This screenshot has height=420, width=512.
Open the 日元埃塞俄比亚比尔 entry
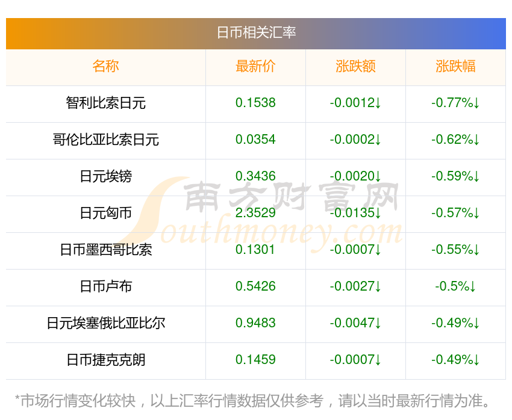(x=106, y=323)
